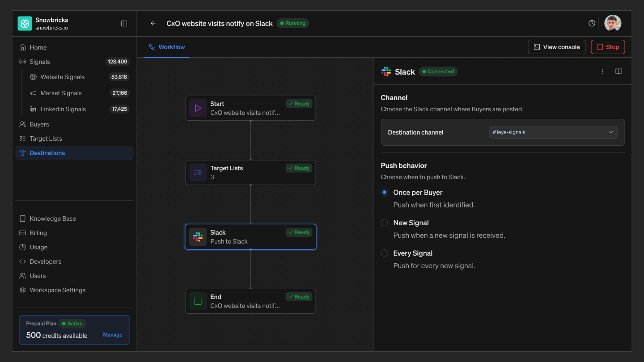Open the Destination channel dropdown
Screen dimensions: 644x362
(x=553, y=132)
